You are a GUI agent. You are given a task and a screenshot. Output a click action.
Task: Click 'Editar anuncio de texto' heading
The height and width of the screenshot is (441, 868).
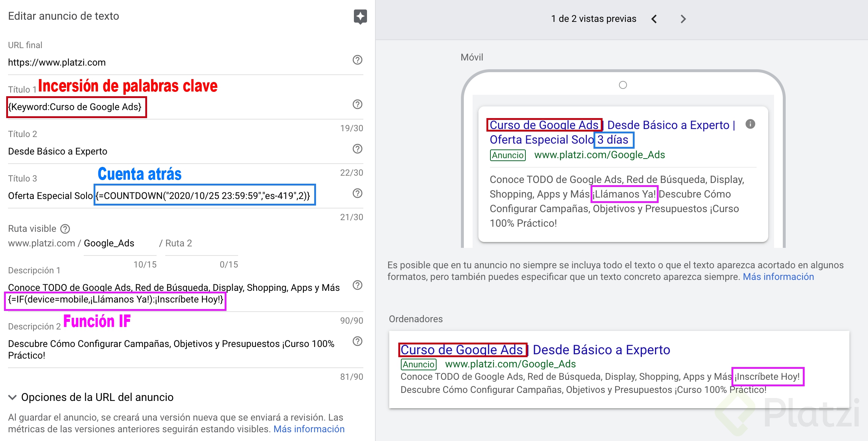[x=63, y=16]
